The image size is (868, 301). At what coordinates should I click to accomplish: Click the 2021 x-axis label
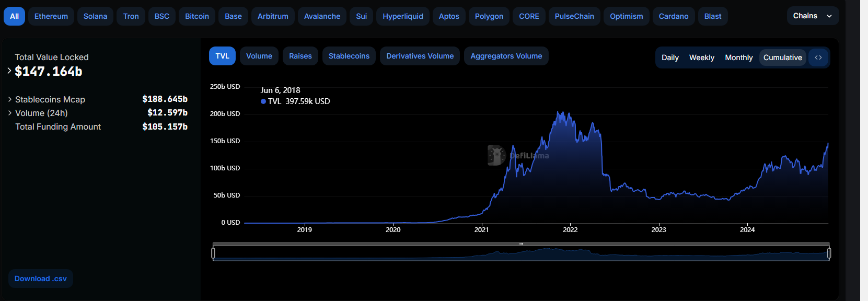pyautogui.click(x=482, y=229)
